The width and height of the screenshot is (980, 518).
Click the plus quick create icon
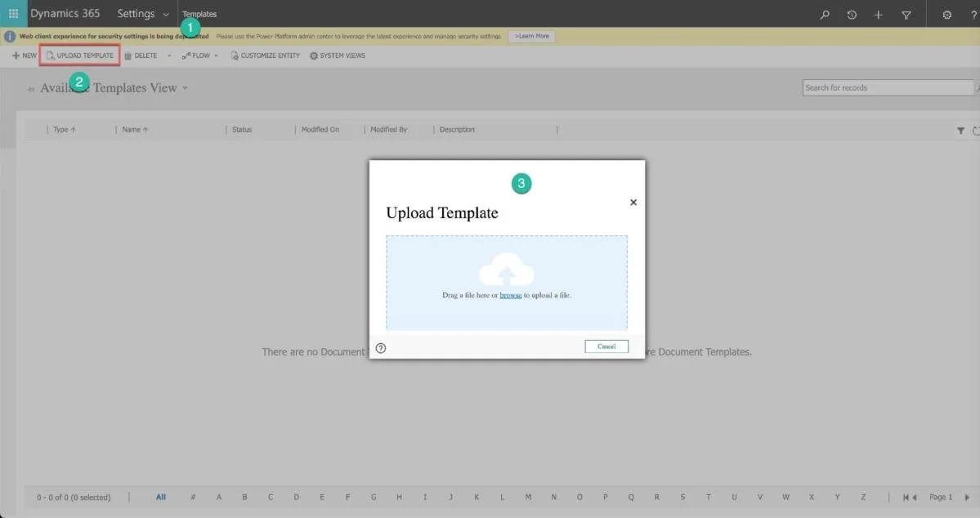pos(878,15)
